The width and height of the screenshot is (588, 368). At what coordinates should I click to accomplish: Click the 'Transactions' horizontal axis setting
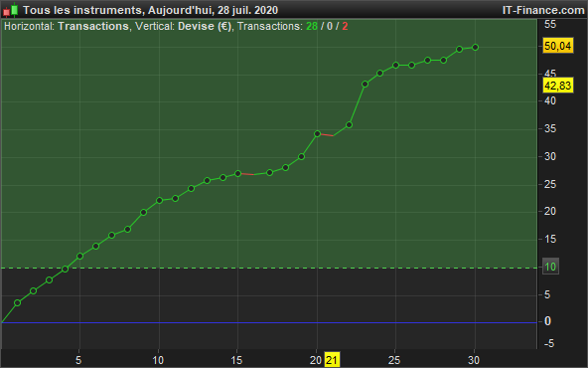93,26
